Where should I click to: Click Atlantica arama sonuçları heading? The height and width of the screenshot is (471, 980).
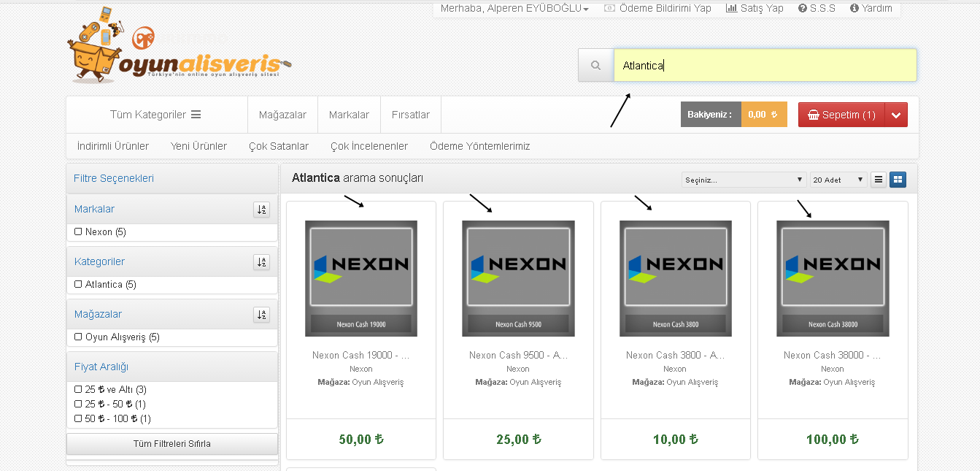click(358, 178)
